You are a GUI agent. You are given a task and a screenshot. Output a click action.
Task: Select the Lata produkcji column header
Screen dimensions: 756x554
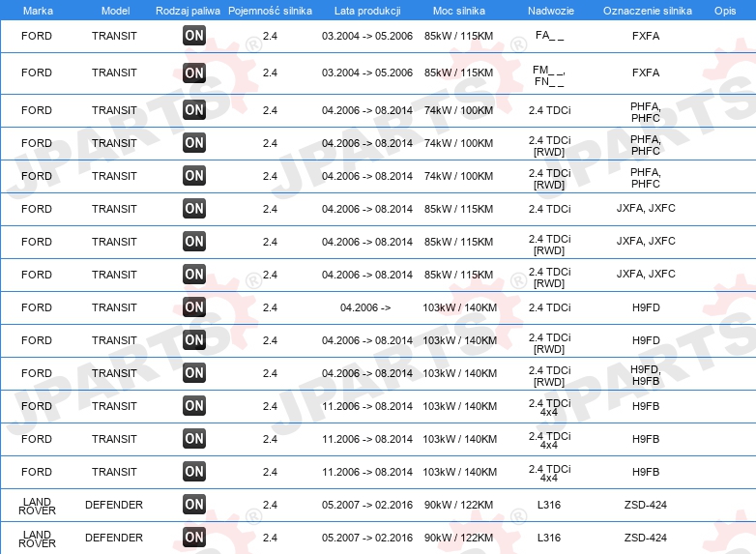(367, 11)
